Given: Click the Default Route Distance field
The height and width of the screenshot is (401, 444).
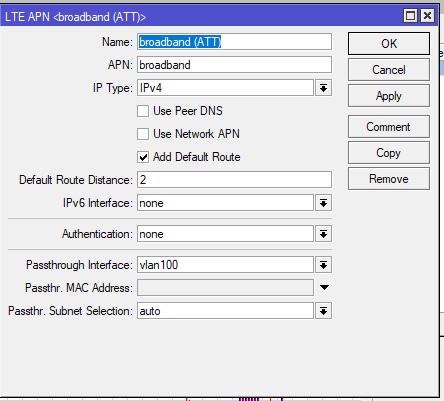Looking at the screenshot, I should pos(234,180).
